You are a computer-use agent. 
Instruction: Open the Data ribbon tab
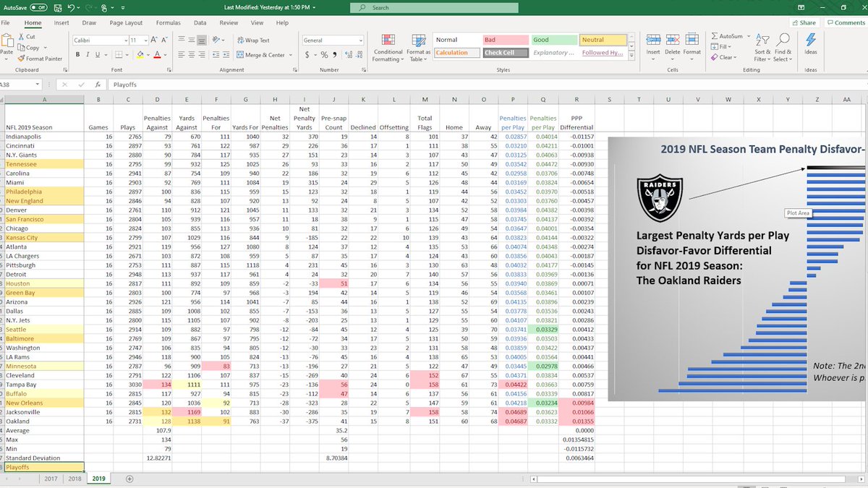200,22
